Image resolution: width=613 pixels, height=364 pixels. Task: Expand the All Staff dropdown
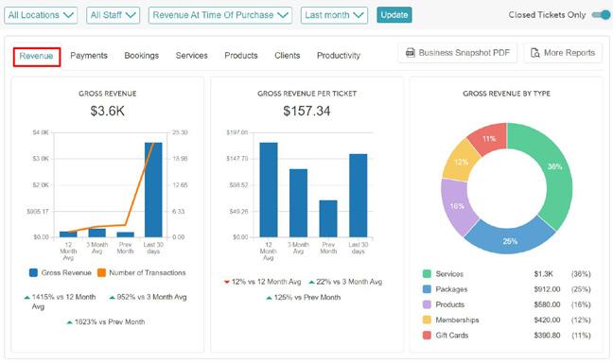pos(113,15)
